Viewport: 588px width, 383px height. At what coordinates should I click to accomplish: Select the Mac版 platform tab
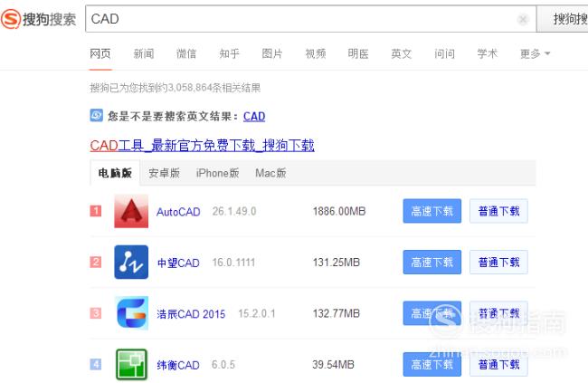(270, 173)
